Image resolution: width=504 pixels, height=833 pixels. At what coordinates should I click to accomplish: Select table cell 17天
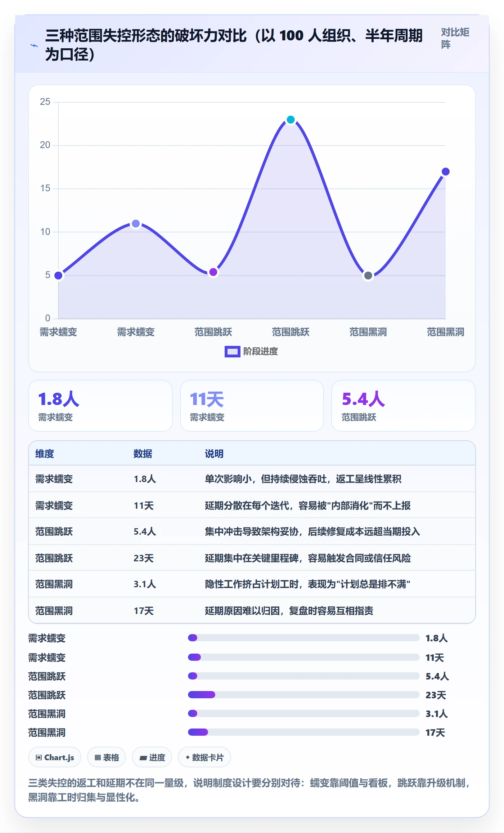(144, 611)
